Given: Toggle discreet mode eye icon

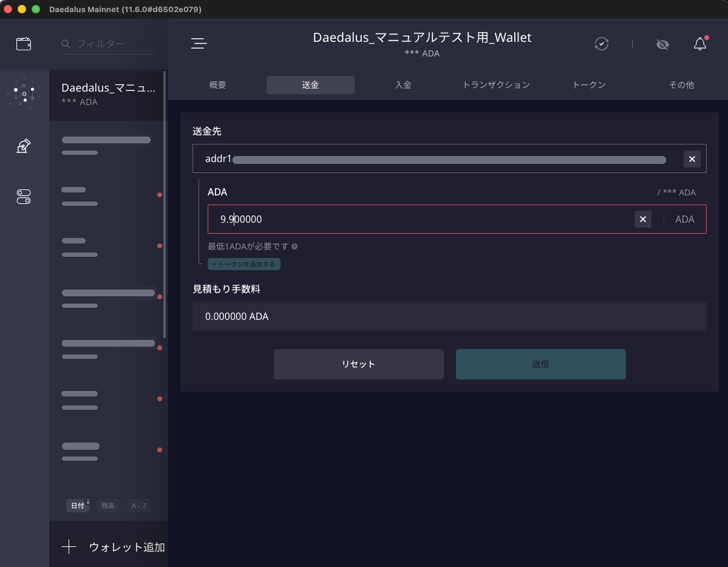Looking at the screenshot, I should pos(662,44).
